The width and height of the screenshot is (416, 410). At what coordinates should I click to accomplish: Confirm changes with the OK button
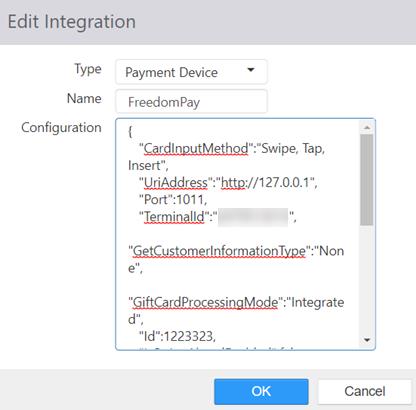[261, 391]
